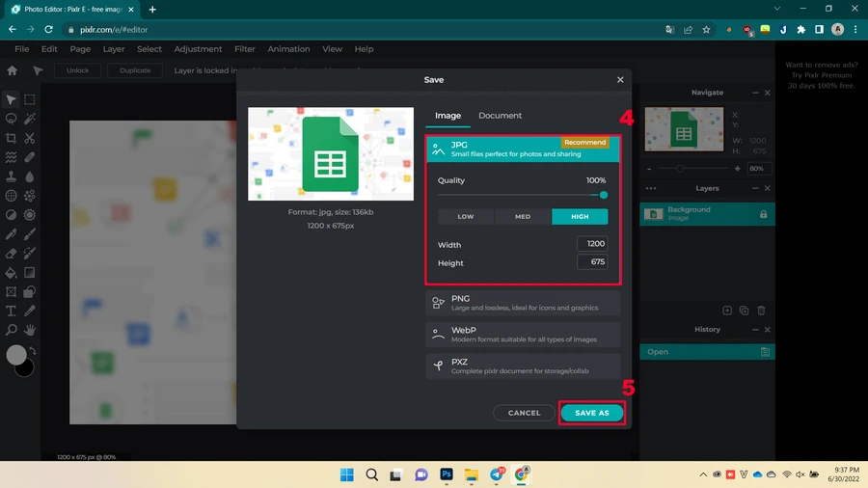Select the Lasso tool
The image size is (868, 488).
[x=11, y=119]
